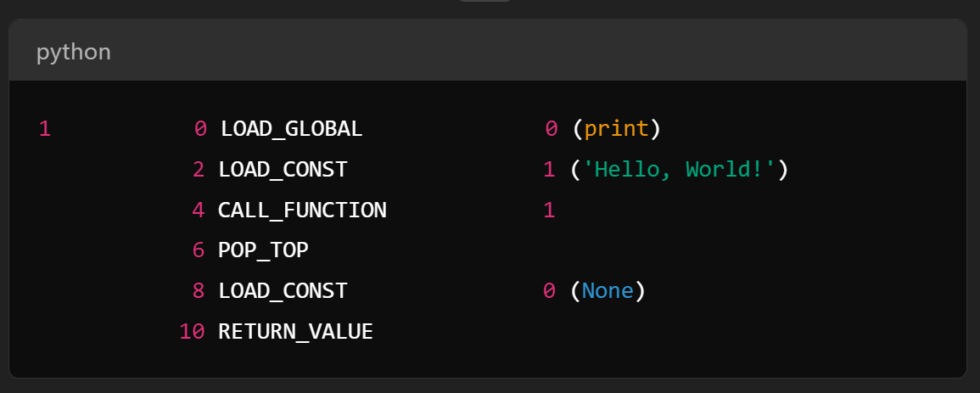
Task: Click the argument index 0 before (None)
Action: (549, 291)
